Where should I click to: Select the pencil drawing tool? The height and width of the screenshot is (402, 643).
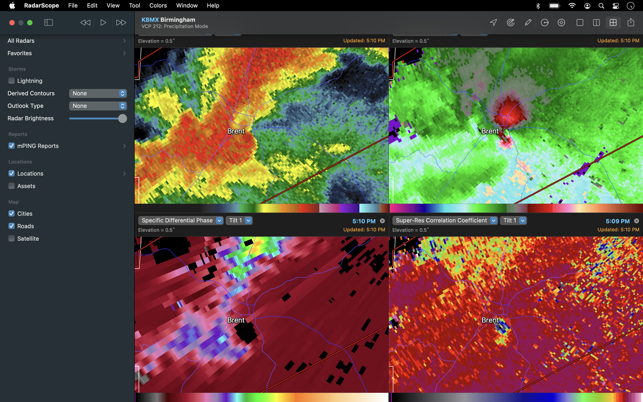point(528,23)
